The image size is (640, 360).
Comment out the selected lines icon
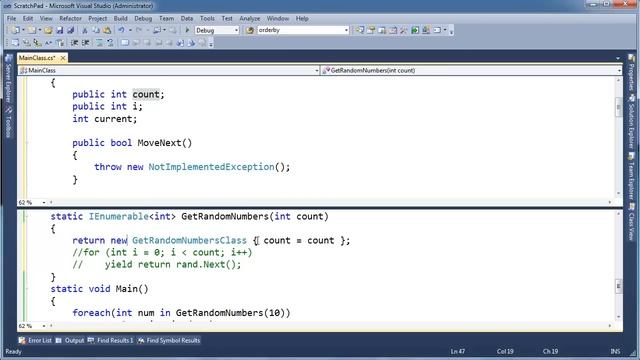pos(99,42)
